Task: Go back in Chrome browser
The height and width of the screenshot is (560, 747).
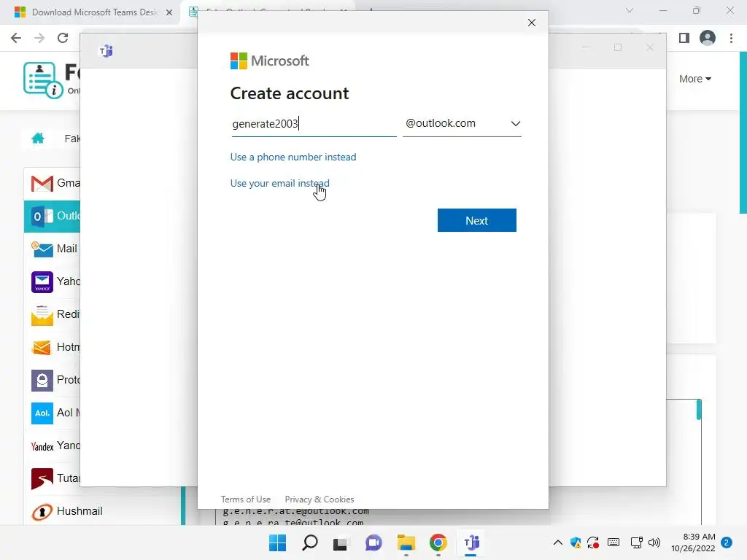Action: click(16, 38)
